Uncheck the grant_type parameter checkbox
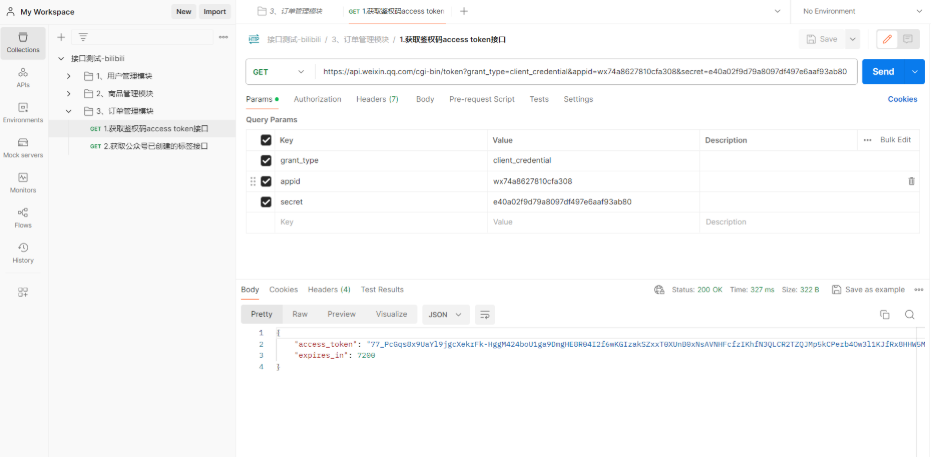 [x=266, y=160]
